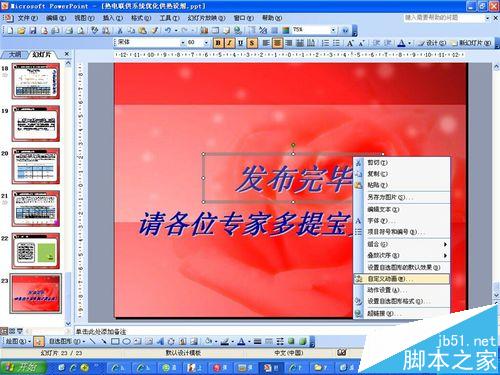Open the font size 60 dropdown
Screen dimensions: 500x375
pyautogui.click(x=206, y=43)
